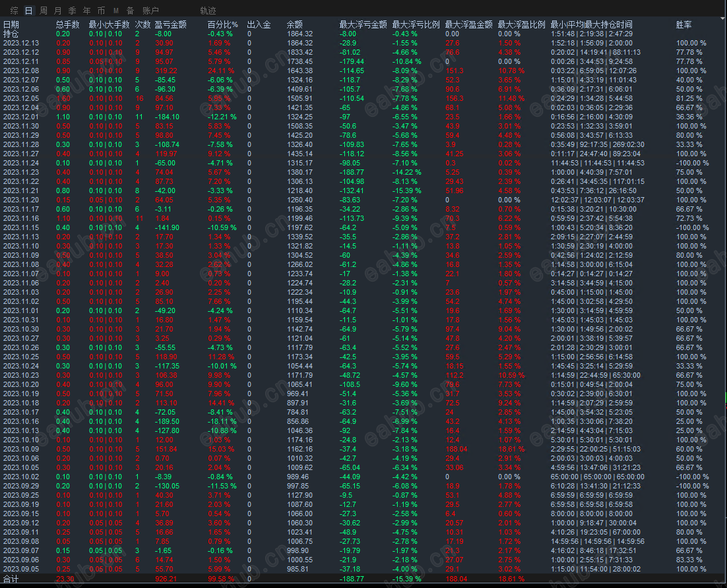This screenshot has height=588, width=727.
Task: Select the 2023.12.08 row
Action: pyautogui.click(x=362, y=71)
